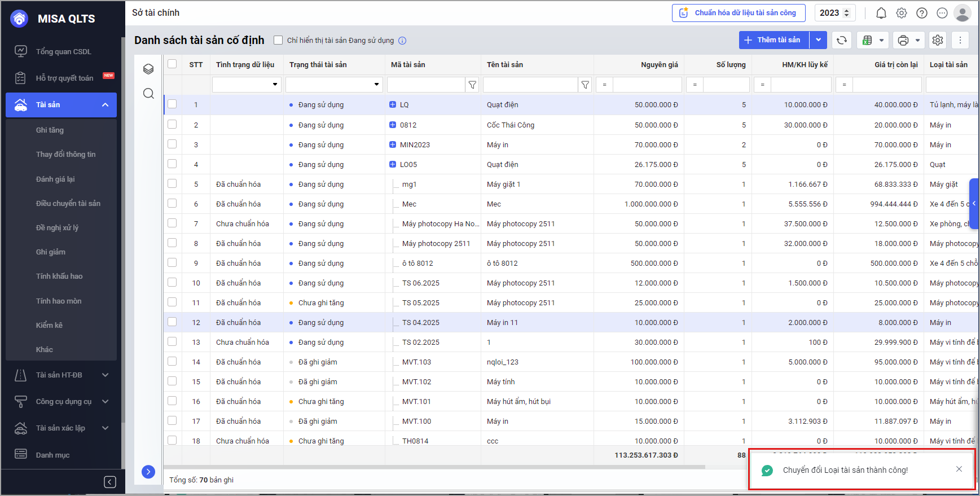
Task: Click the filter icon for Mã tài sản
Action: pos(472,85)
